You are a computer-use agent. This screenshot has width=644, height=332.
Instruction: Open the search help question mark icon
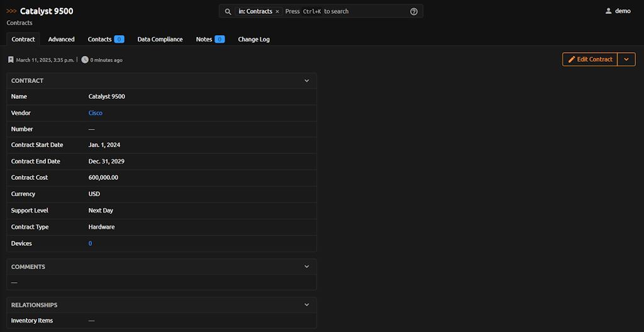414,11
